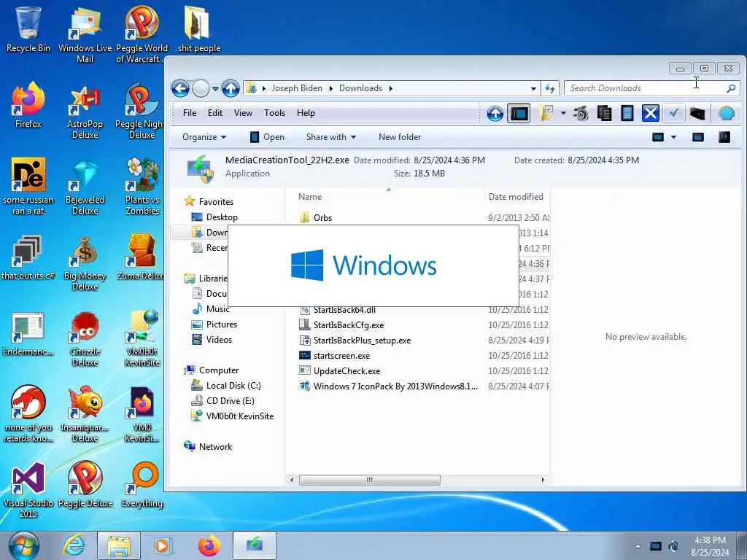
Task: Toggle the preview pane button
Action: (x=698, y=137)
